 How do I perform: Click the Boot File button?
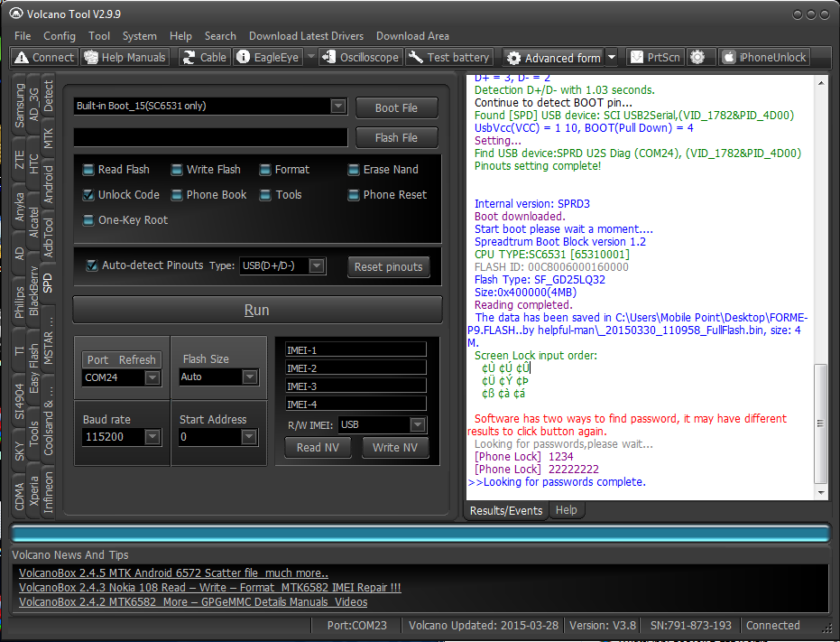click(396, 107)
